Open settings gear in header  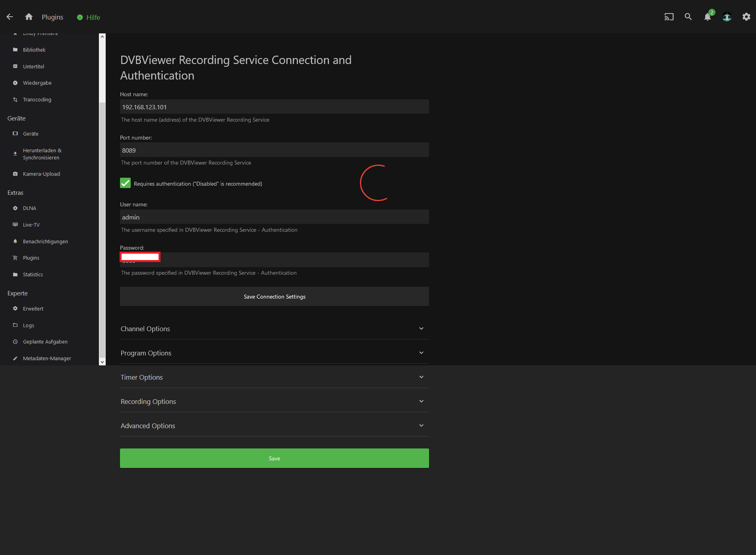(746, 17)
